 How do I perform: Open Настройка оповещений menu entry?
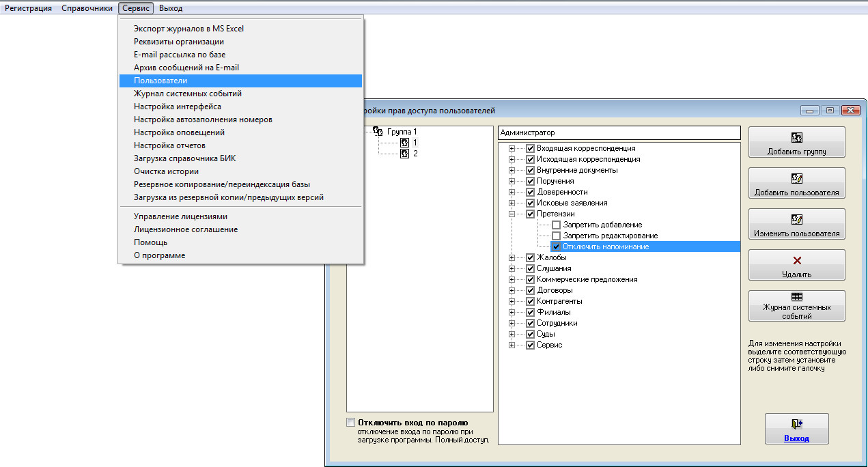coord(241,132)
